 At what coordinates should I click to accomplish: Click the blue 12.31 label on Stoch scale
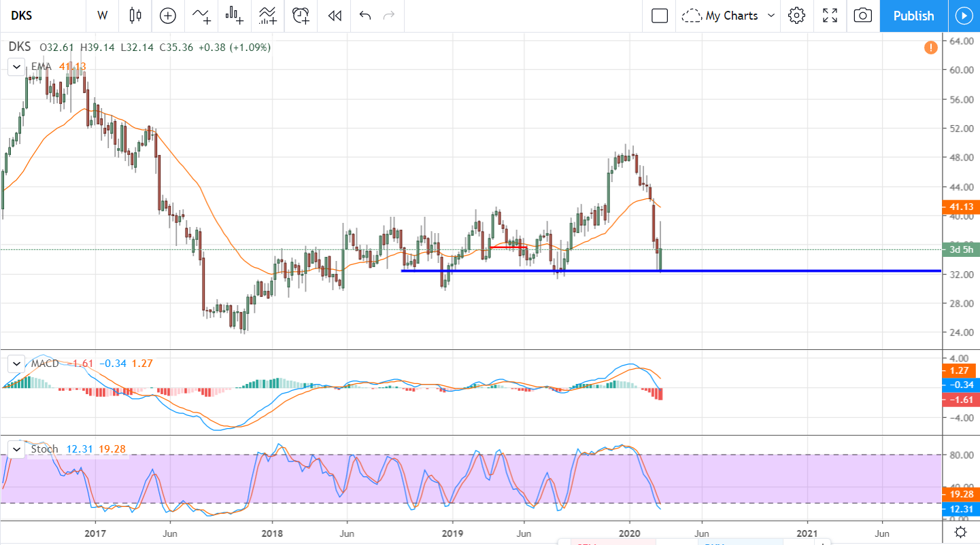click(x=960, y=509)
